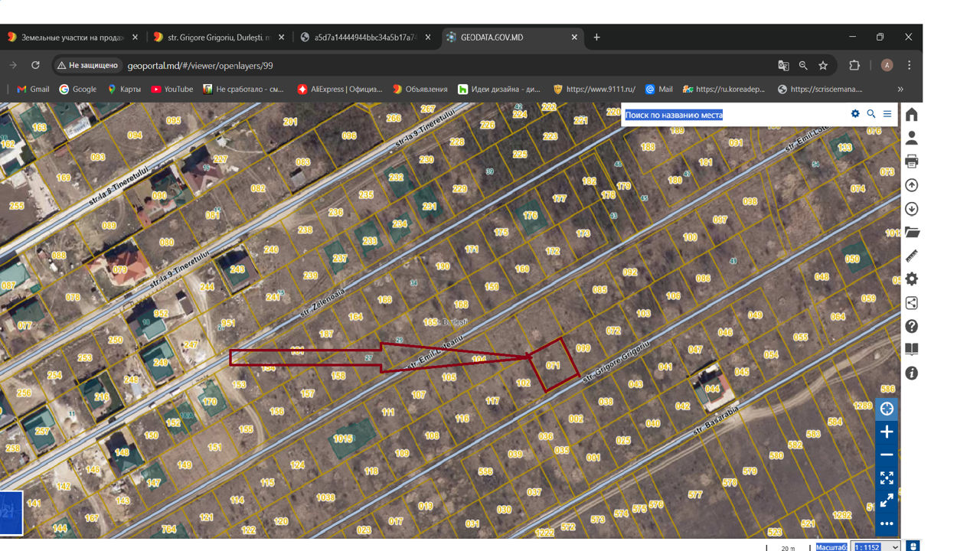Image resolution: width=980 pixels, height=551 pixels.
Task: Bookmark this page with the star icon
Action: pos(823,66)
